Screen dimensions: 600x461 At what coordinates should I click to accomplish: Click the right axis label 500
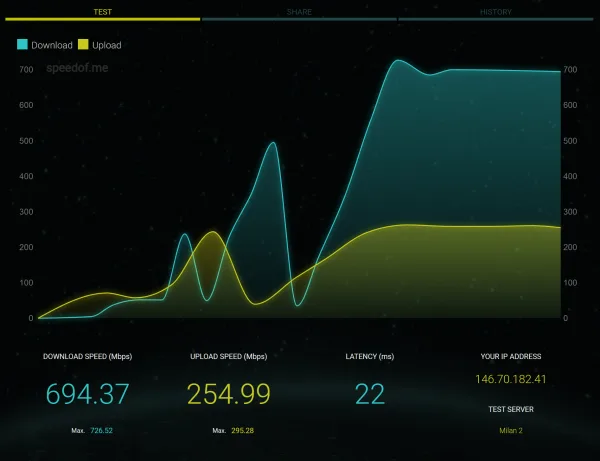click(x=570, y=141)
